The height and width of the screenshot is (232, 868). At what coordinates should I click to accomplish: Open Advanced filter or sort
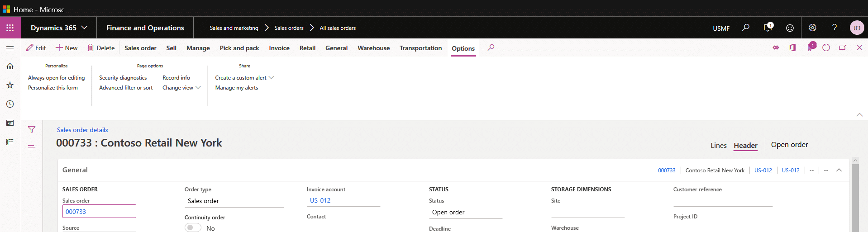coord(126,88)
